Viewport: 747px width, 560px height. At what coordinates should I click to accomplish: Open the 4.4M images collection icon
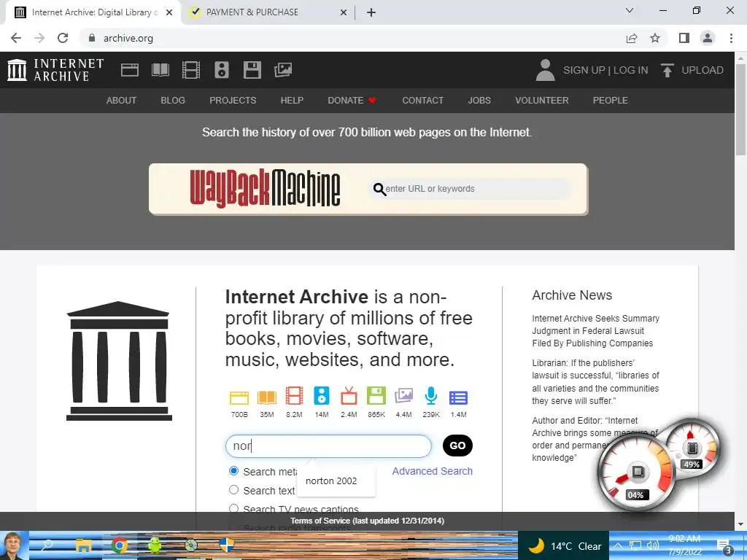(x=403, y=396)
